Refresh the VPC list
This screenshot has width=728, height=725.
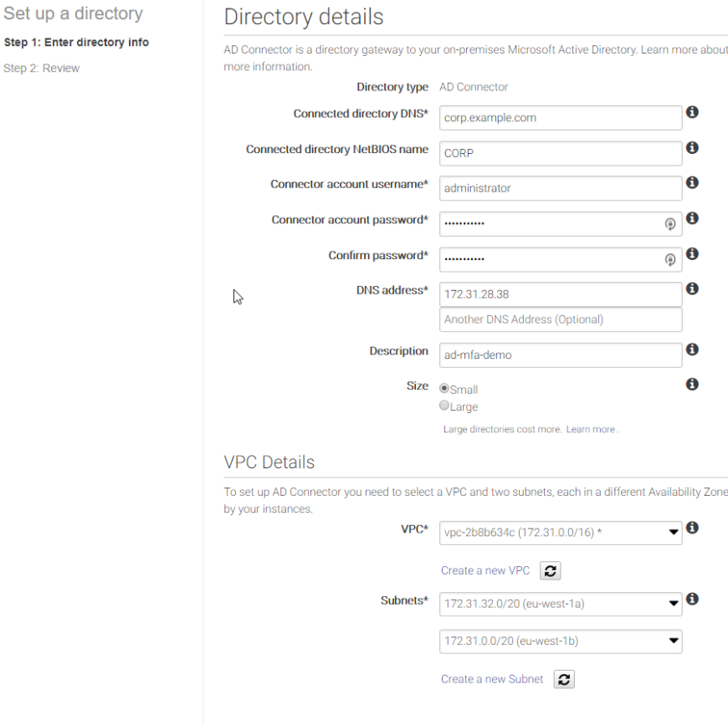click(x=551, y=569)
